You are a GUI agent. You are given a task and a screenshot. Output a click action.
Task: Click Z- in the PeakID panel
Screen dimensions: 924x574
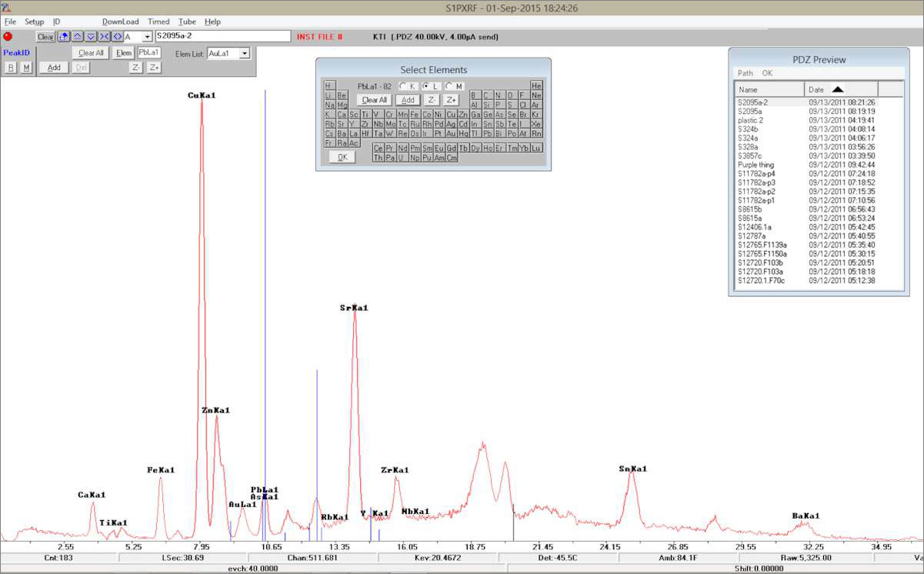point(136,68)
